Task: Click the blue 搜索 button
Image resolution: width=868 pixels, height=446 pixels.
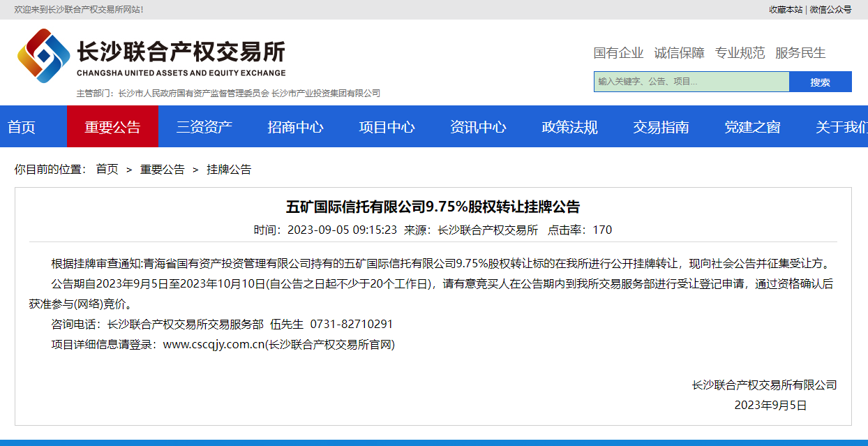Action: tap(821, 82)
